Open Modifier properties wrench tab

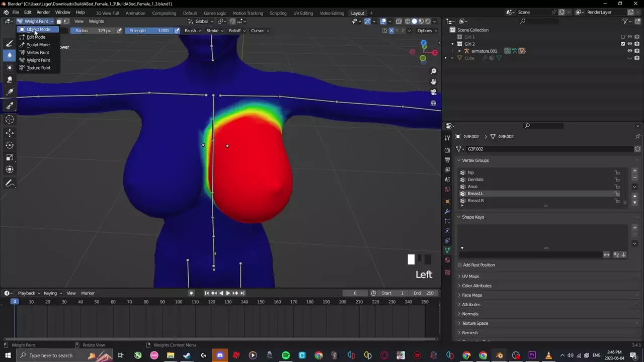[x=447, y=211]
